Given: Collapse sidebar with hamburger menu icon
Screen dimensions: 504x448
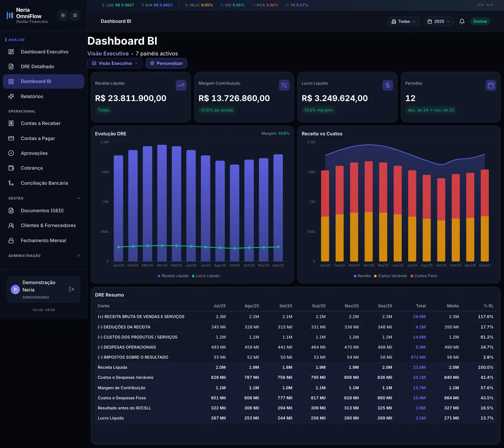Looking at the screenshot, I should (x=75, y=15).
